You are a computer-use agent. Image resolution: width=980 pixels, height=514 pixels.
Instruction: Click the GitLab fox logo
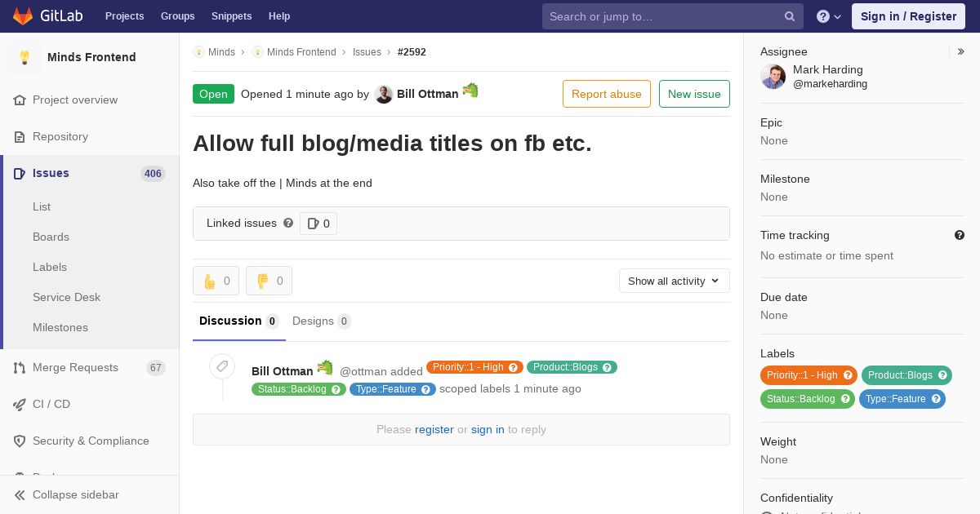pyautogui.click(x=23, y=16)
